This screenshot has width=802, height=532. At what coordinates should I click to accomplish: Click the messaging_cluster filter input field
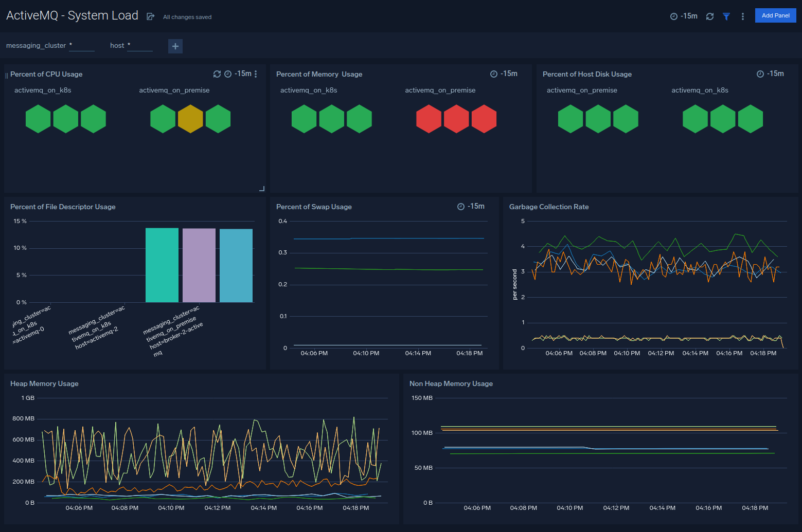pos(82,46)
